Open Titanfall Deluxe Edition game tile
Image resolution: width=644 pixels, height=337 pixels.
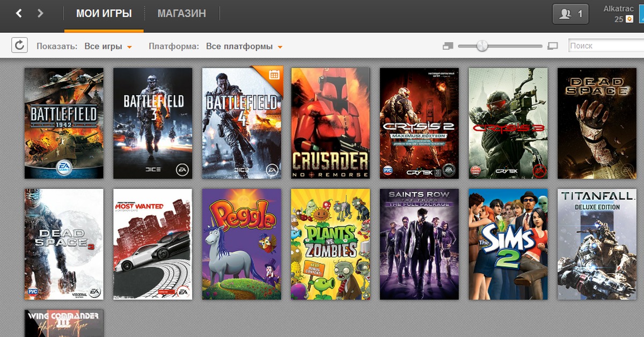click(597, 244)
